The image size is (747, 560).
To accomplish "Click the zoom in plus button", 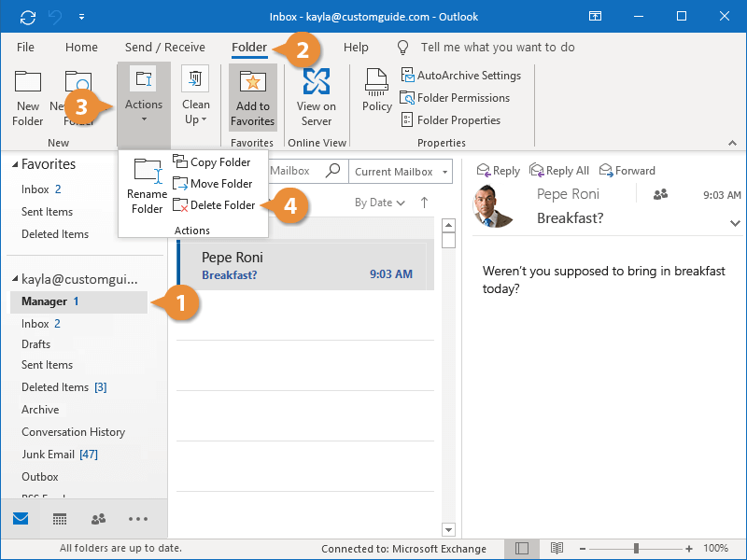I will pyautogui.click(x=689, y=549).
